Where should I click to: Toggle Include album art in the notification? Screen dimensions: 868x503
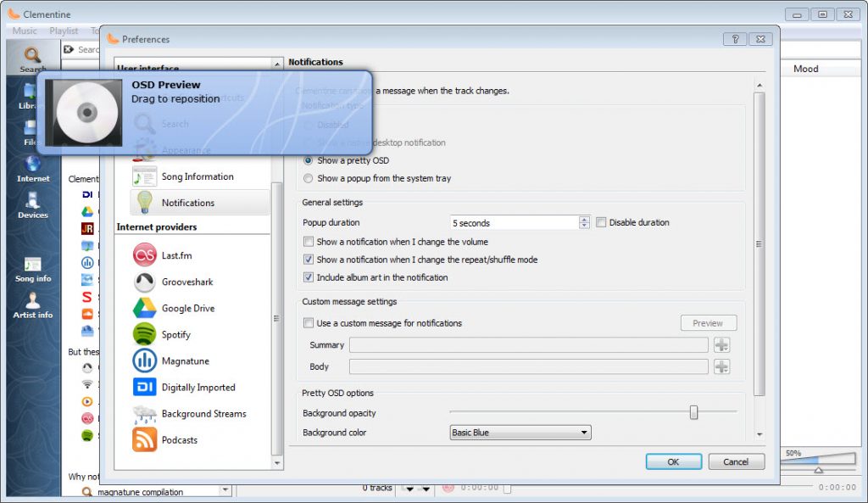click(x=309, y=277)
